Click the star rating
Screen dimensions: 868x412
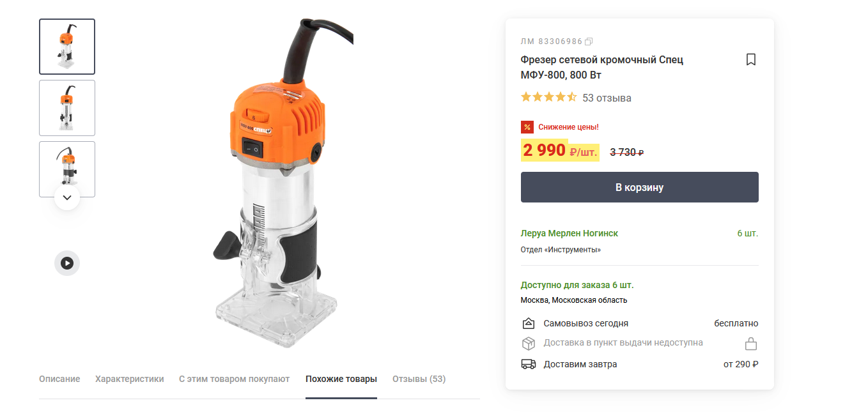pos(548,98)
